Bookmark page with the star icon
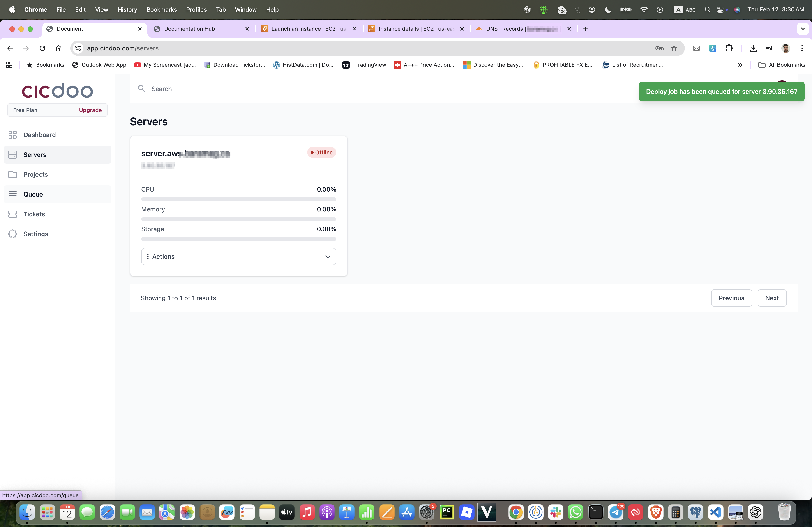812x527 pixels. coord(674,48)
